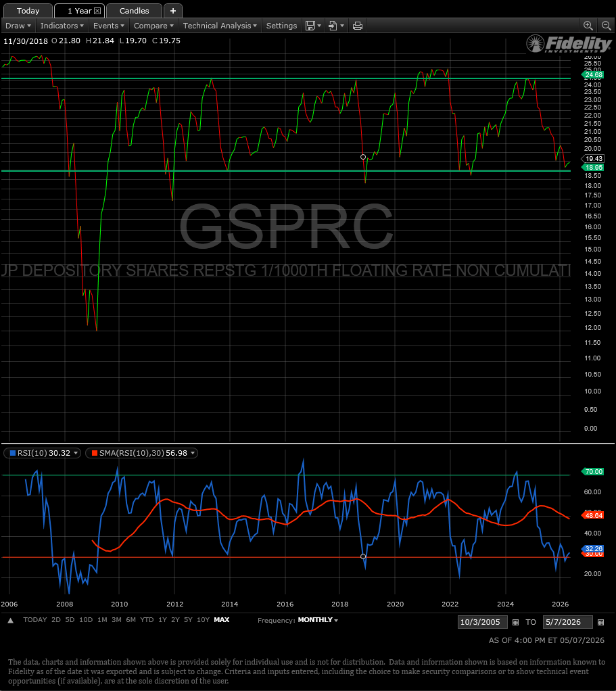Click the print chart icon
The image size is (616, 691).
358,26
